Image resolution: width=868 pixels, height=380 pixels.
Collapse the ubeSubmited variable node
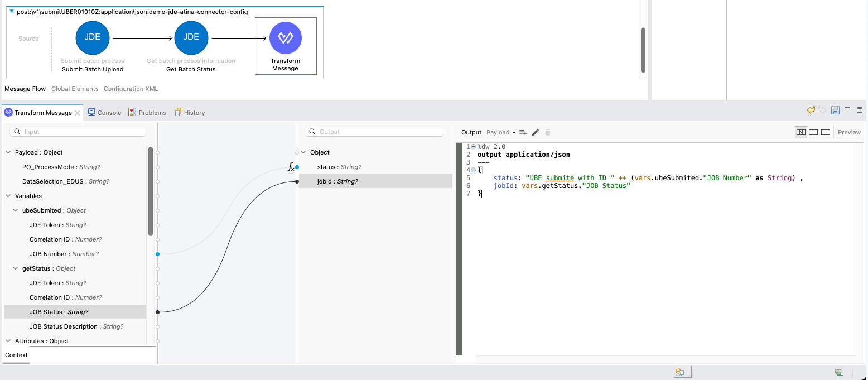[16, 210]
